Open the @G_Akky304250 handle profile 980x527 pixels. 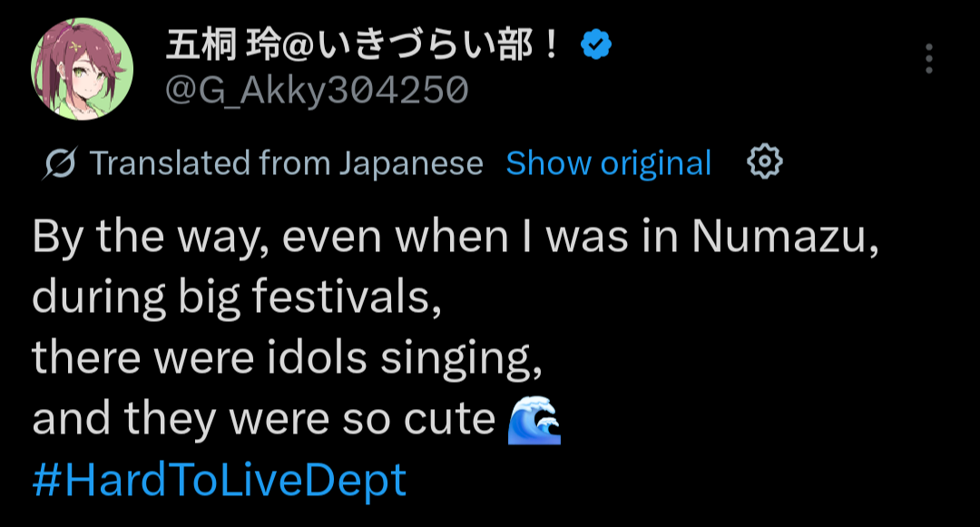coord(316,89)
